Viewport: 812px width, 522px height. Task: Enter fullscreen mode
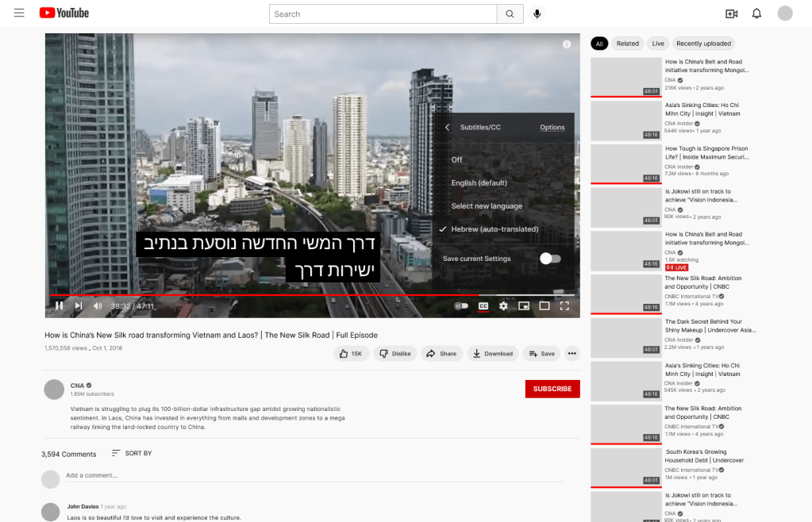[565, 305]
